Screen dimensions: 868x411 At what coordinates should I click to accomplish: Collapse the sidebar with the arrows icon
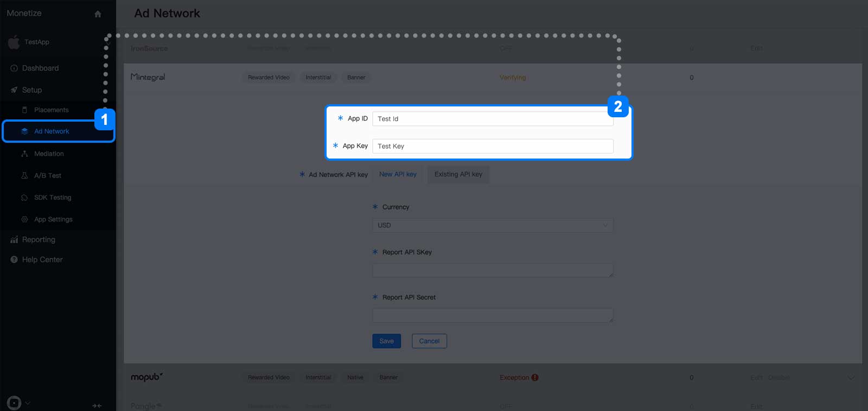coord(97,406)
